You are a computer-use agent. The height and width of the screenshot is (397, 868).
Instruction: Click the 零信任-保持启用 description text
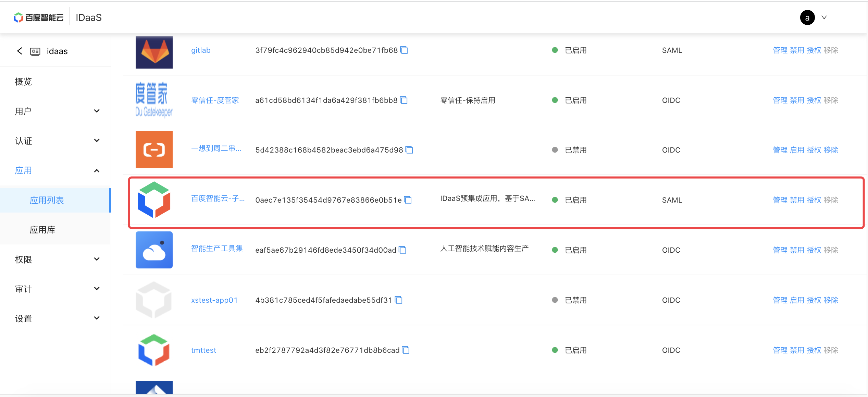coord(468,100)
